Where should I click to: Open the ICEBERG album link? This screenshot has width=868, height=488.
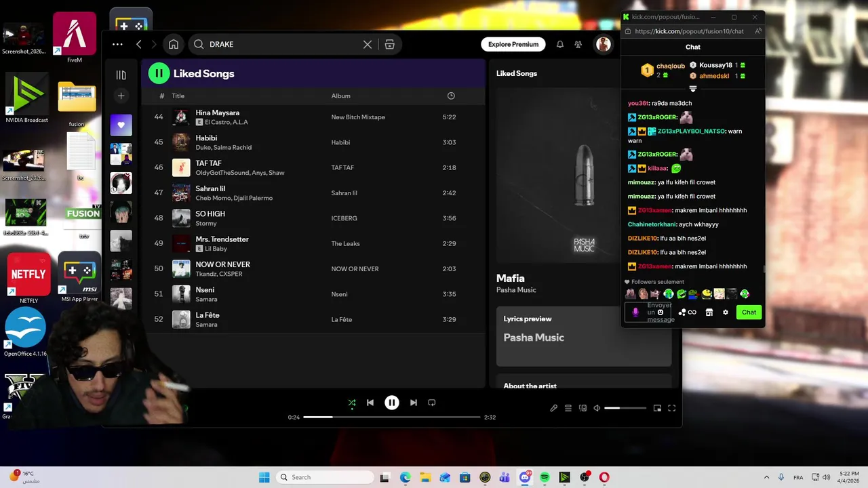(x=344, y=218)
